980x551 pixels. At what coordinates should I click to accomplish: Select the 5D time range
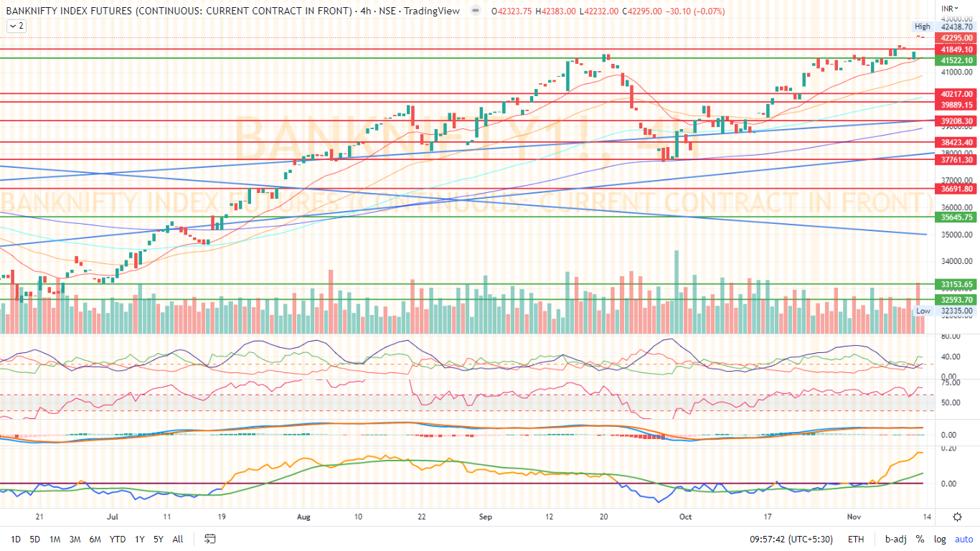[x=34, y=539]
